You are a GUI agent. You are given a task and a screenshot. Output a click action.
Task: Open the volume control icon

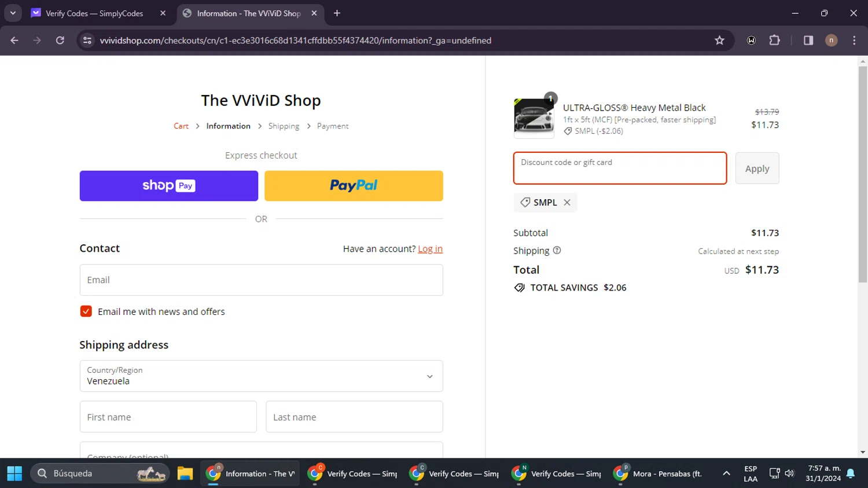[x=789, y=474]
